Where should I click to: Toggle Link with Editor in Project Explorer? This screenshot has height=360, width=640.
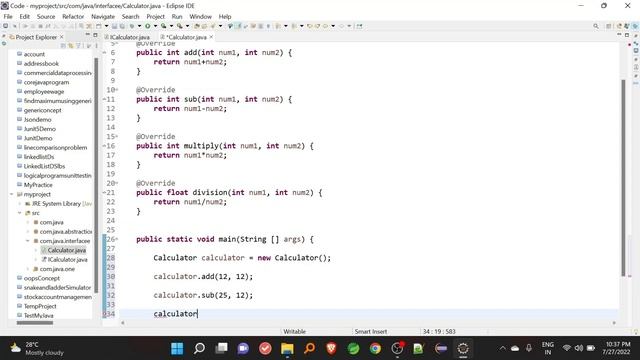[x=71, y=46]
